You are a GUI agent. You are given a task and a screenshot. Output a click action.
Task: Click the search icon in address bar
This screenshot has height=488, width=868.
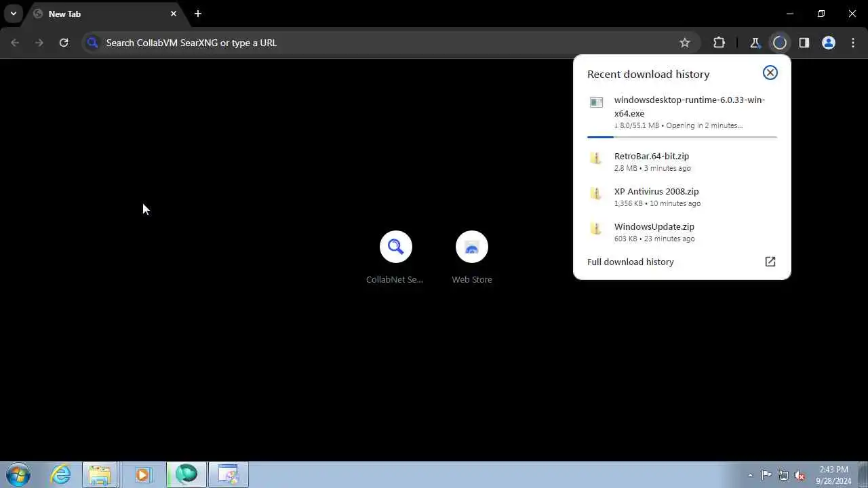tap(93, 43)
